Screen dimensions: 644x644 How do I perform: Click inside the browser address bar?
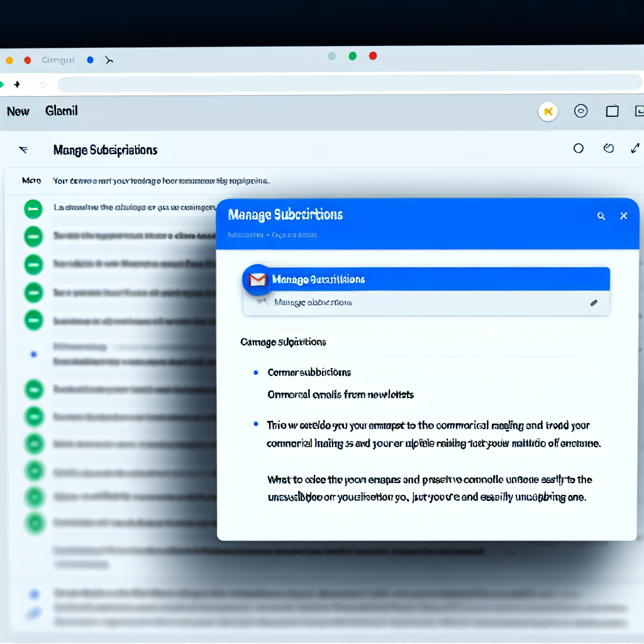[349, 84]
